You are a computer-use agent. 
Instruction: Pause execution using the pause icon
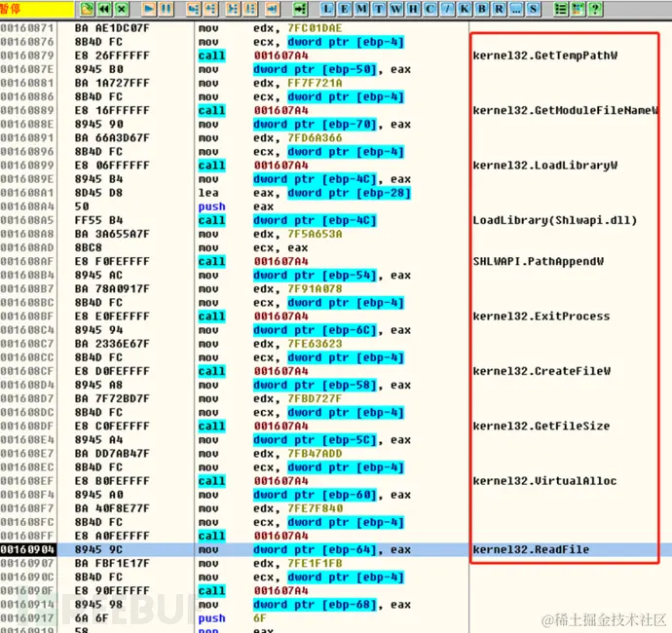167,9
